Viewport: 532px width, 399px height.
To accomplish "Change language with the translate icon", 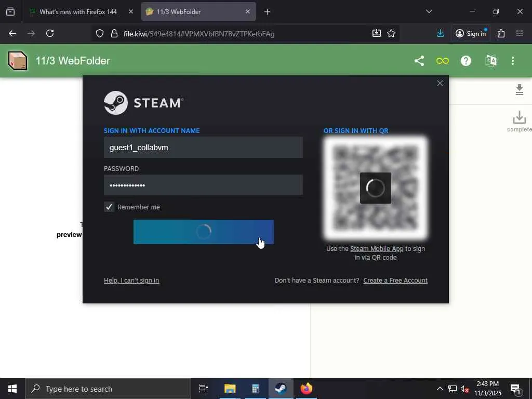I will coord(491,61).
